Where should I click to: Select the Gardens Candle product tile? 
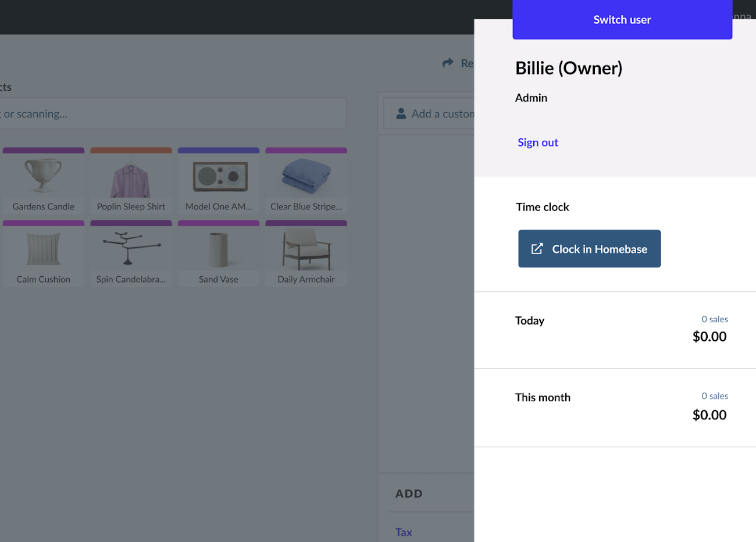tap(44, 181)
